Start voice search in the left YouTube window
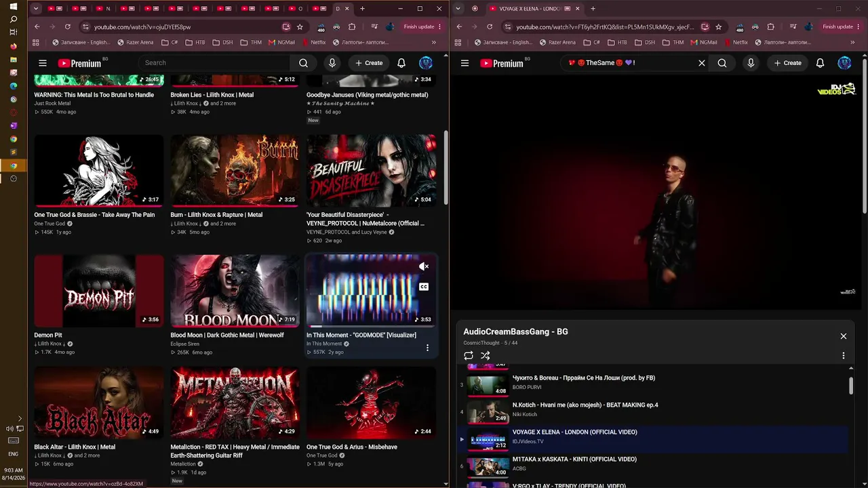This screenshot has height=488, width=868. tap(332, 63)
